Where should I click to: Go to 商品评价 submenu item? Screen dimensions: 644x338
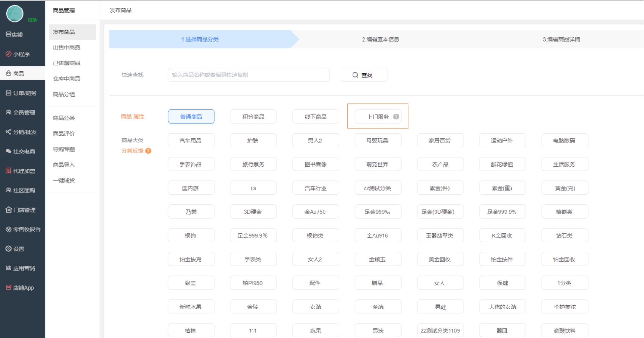coord(64,134)
